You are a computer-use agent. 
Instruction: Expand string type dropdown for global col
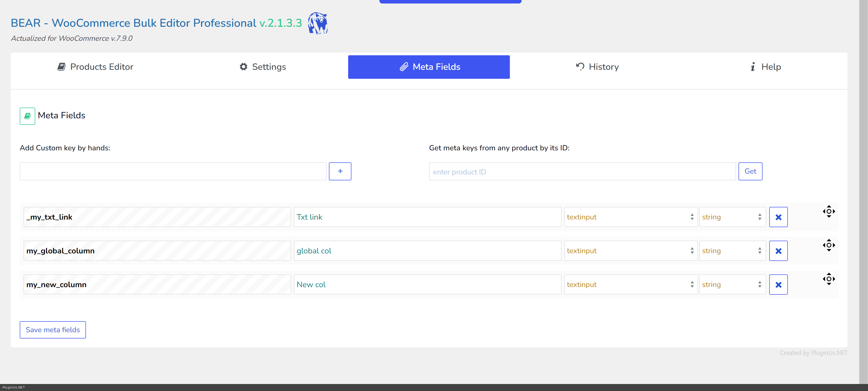click(732, 251)
